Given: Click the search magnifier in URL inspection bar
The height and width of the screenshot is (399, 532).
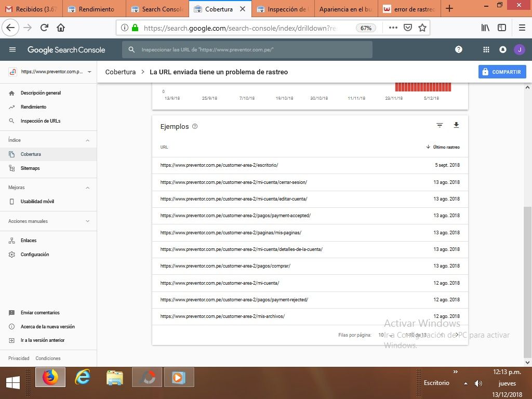Looking at the screenshot, I should point(131,49).
